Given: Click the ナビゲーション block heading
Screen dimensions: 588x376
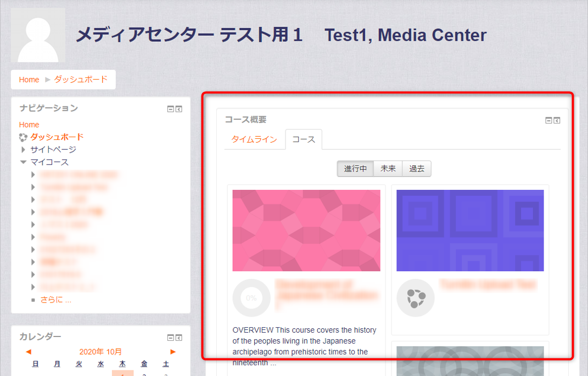Looking at the screenshot, I should click(x=49, y=108).
